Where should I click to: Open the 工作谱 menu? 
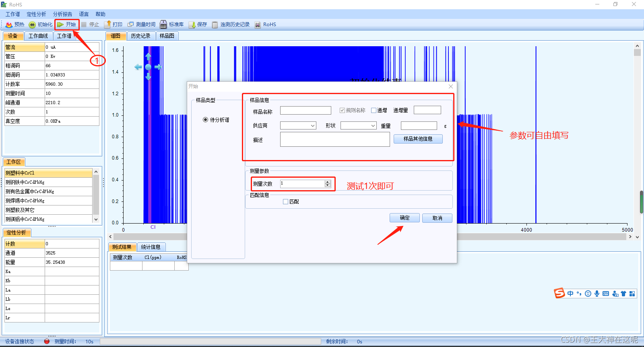(x=12, y=14)
